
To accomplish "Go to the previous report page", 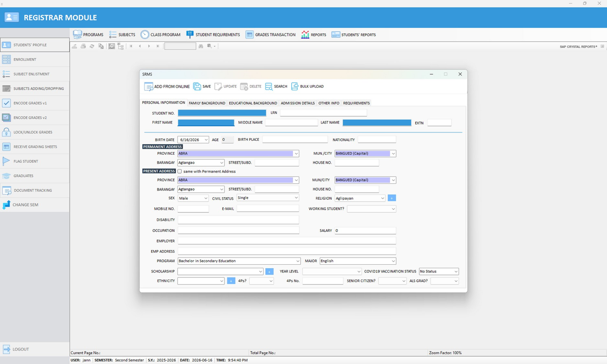I will [x=140, y=46].
